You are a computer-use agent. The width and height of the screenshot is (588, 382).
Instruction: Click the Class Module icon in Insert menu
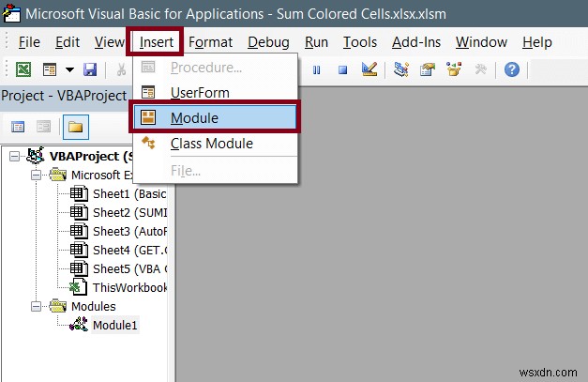(x=148, y=143)
